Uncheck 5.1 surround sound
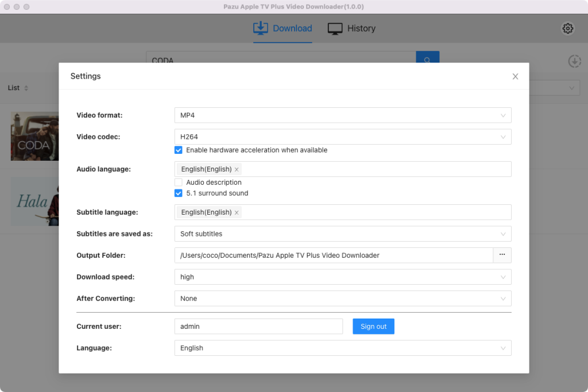 click(x=179, y=193)
